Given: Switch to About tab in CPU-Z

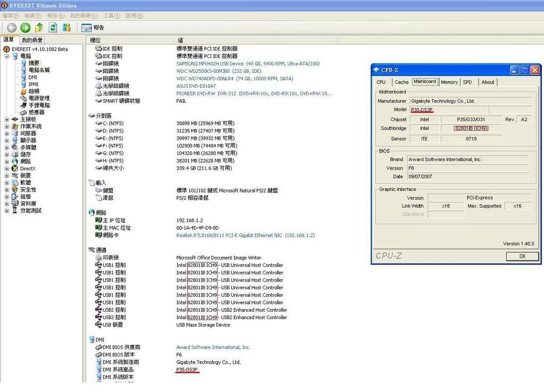Looking at the screenshot, I should (x=488, y=82).
